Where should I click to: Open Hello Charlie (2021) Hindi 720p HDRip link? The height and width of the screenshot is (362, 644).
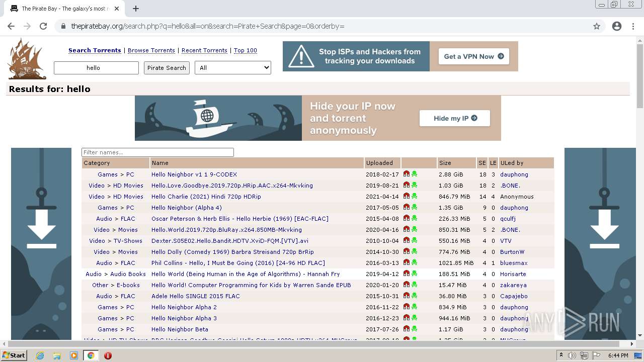pos(206,197)
